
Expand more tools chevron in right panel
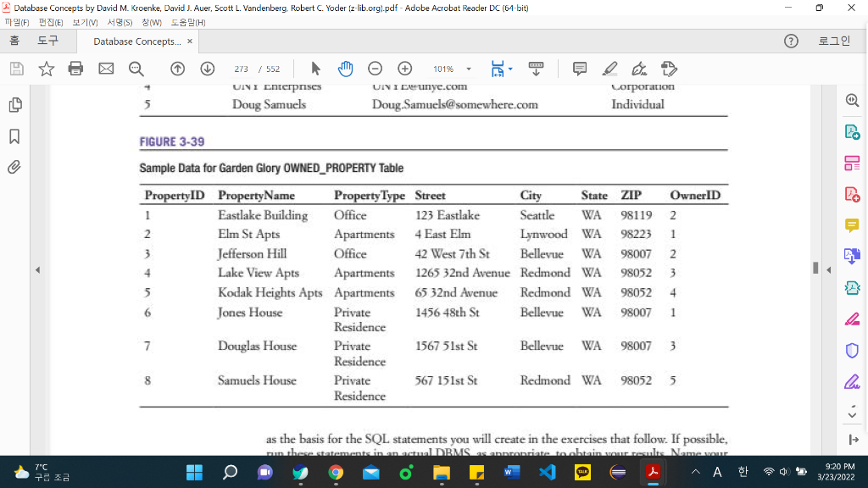(x=852, y=414)
